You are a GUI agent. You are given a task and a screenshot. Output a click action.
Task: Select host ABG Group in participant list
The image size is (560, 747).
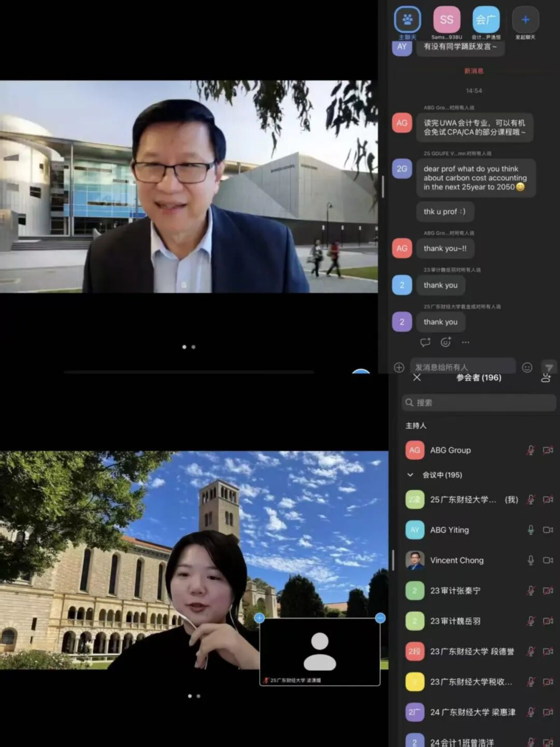click(x=451, y=450)
